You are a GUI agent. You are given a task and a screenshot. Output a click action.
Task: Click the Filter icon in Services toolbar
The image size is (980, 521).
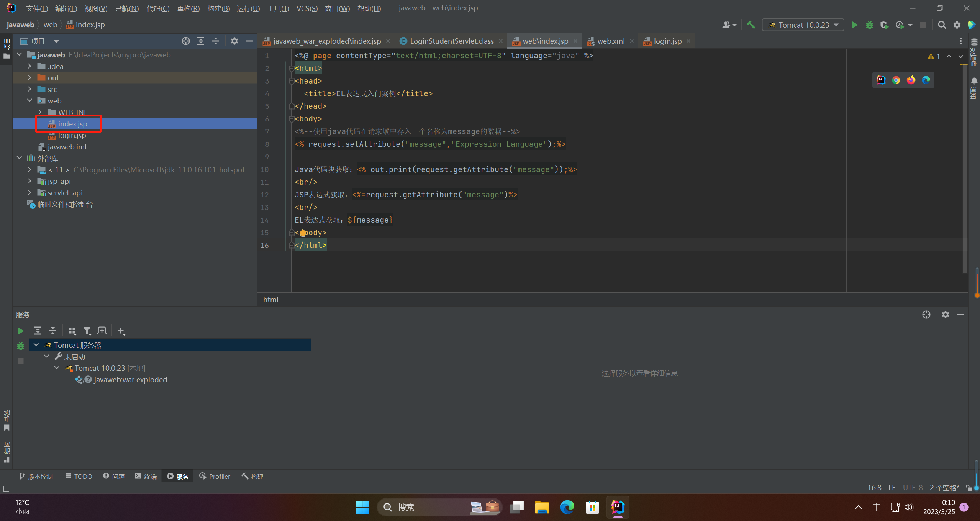(x=87, y=331)
